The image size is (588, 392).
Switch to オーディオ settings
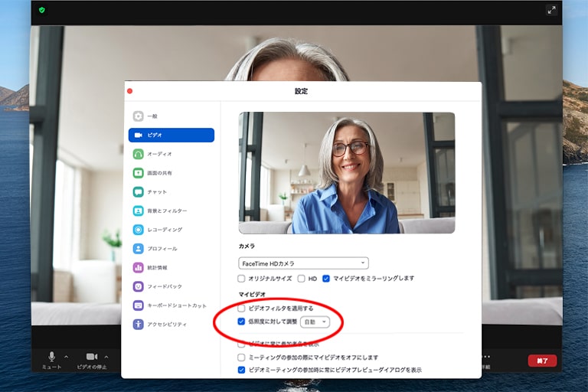tap(171, 154)
